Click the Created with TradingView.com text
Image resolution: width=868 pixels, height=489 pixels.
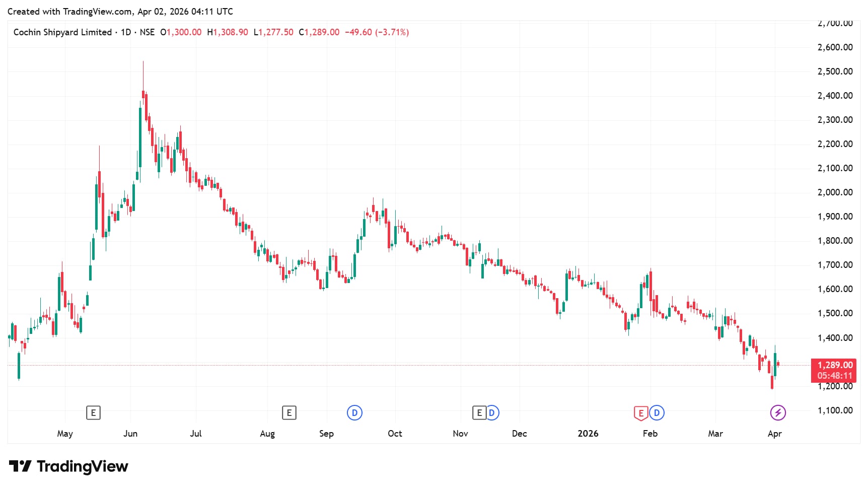120,11
